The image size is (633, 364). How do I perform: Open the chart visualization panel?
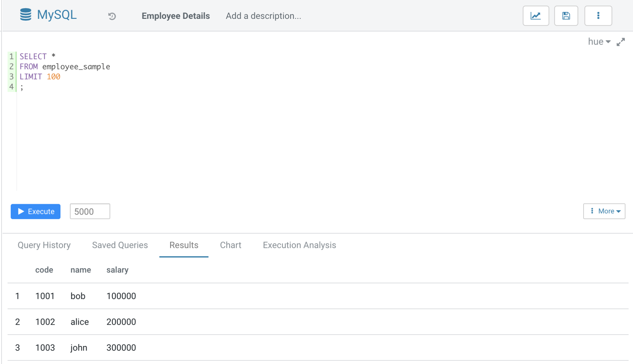pyautogui.click(x=231, y=245)
